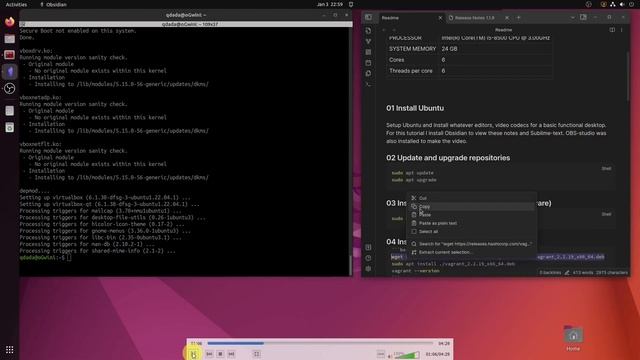Stop playback in video player

point(220,354)
